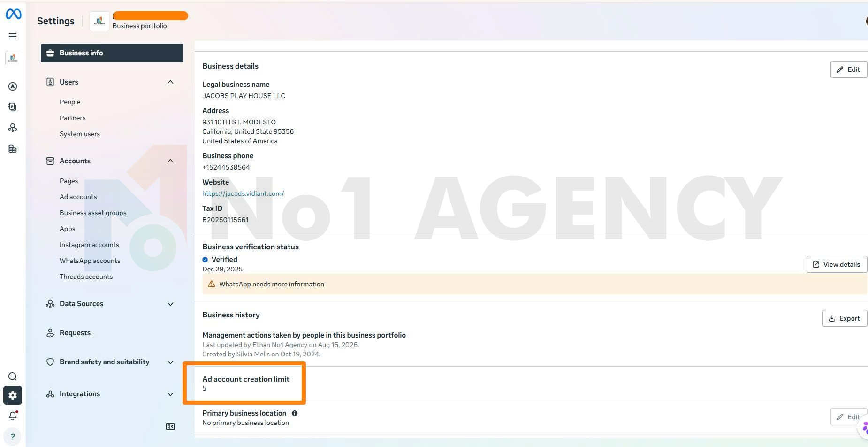The height and width of the screenshot is (447, 868).
Task: Go to System users
Action: click(x=80, y=134)
